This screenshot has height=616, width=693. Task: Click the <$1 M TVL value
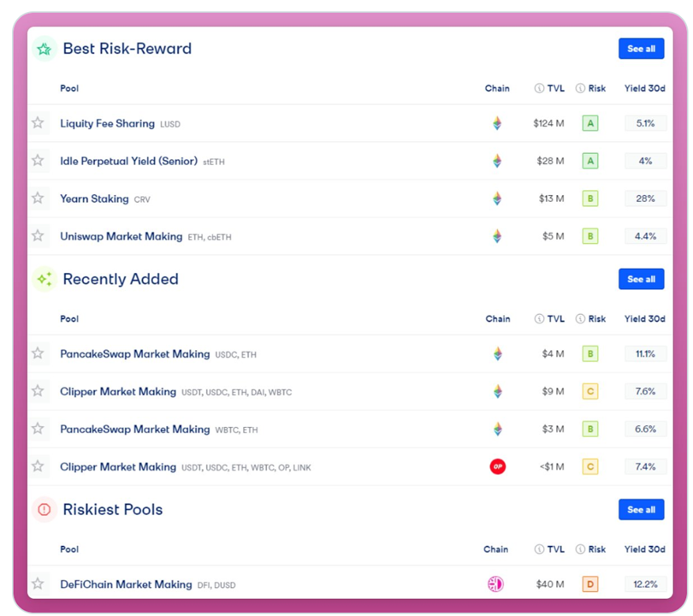(552, 466)
